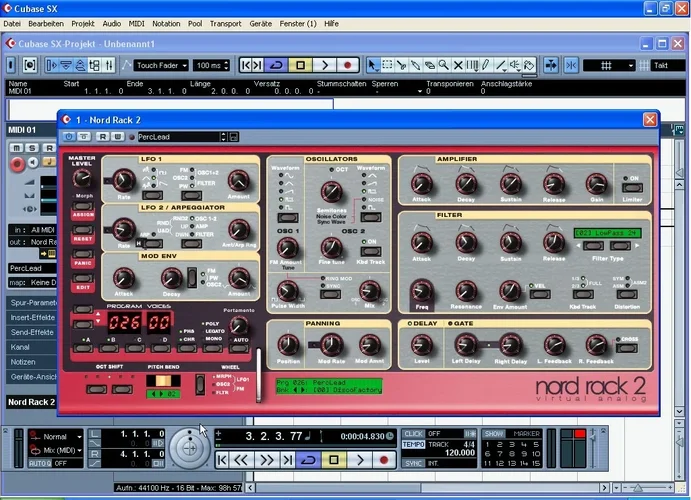The image size is (691, 500).
Task: Click the Filter Freq knob
Action: [x=422, y=291]
